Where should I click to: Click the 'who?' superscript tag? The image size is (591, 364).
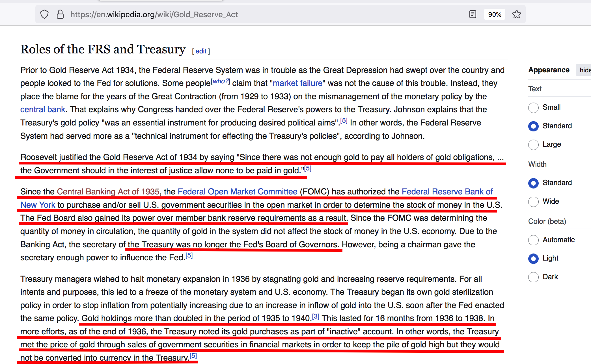pyautogui.click(x=221, y=81)
